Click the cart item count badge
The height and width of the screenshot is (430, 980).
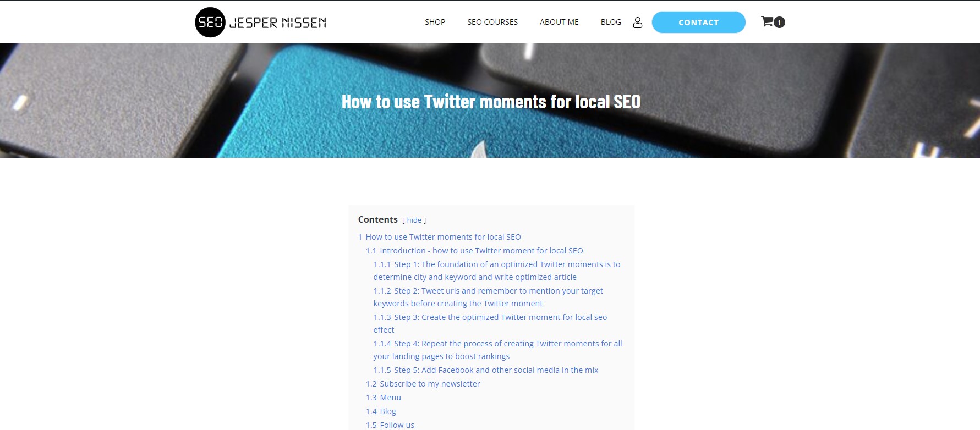pyautogui.click(x=779, y=23)
